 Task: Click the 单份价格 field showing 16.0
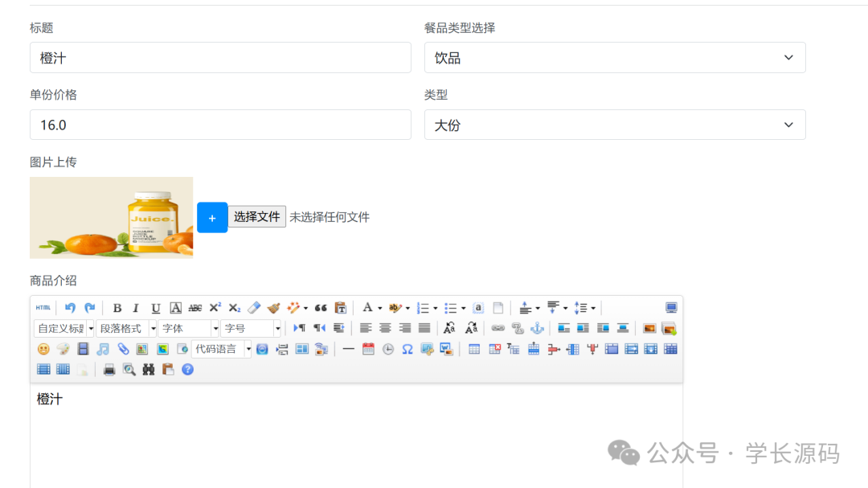[220, 125]
